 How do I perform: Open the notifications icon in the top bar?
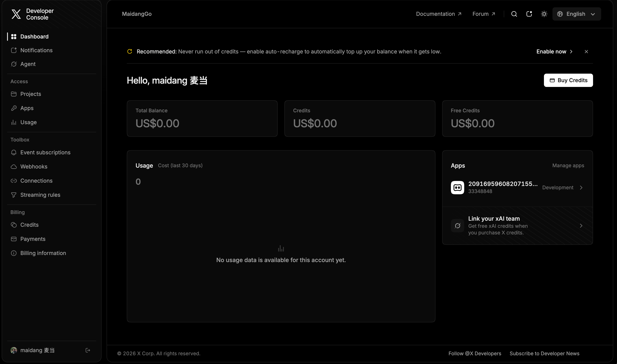pyautogui.click(x=529, y=14)
